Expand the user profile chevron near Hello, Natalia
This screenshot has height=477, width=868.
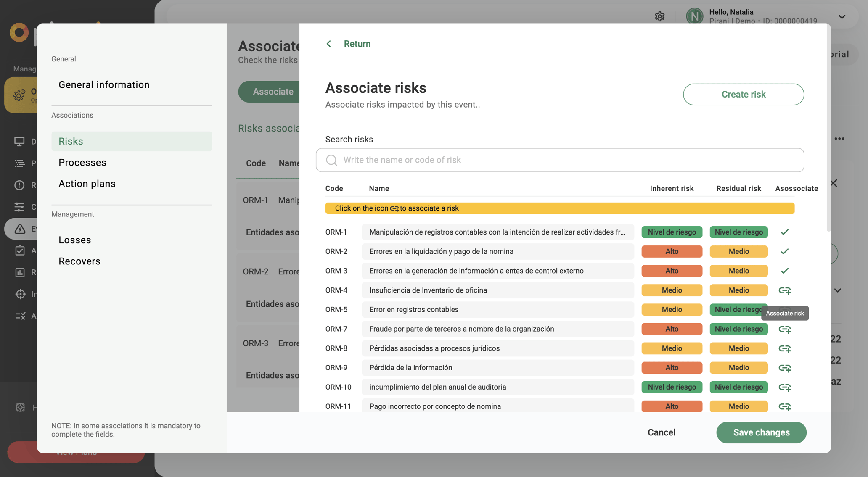pyautogui.click(x=842, y=16)
